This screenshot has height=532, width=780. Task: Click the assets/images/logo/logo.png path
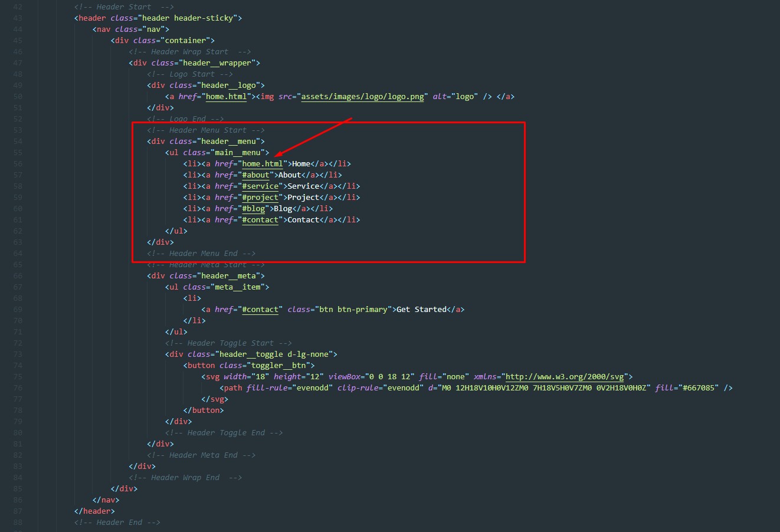pos(362,97)
